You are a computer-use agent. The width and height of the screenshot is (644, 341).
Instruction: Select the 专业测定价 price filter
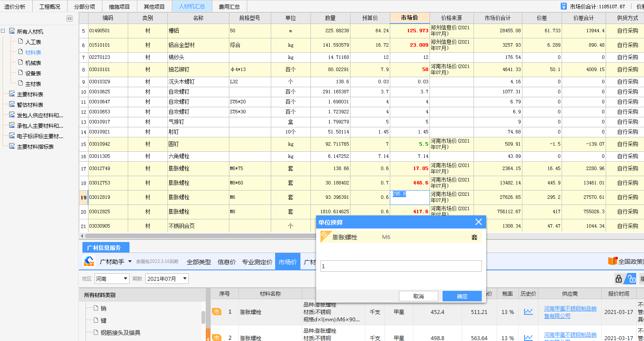pyautogui.click(x=257, y=262)
